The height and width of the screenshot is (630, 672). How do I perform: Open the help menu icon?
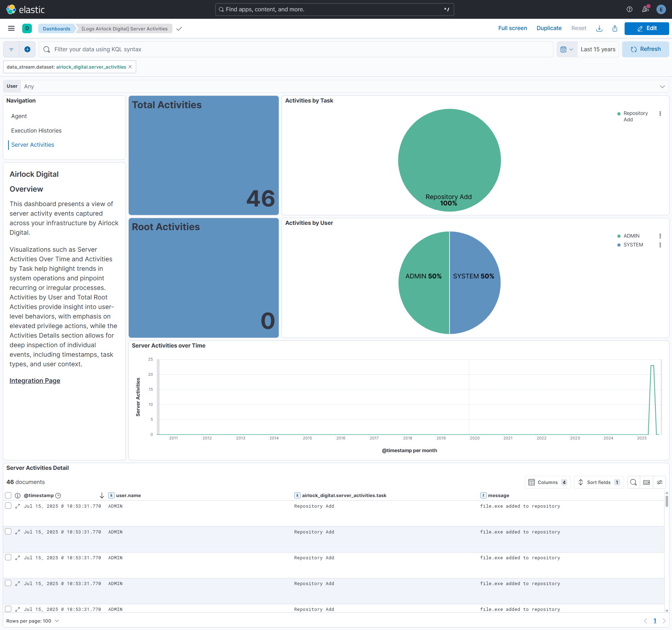[x=630, y=9]
